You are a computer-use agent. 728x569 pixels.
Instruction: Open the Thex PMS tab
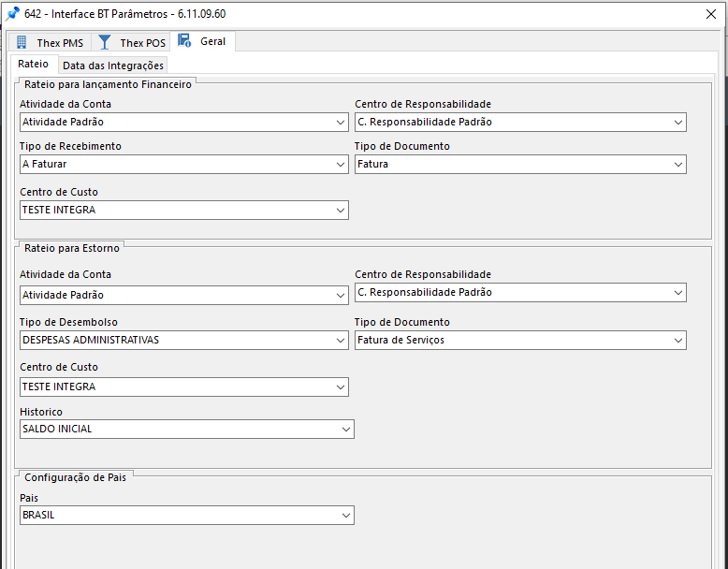click(50, 42)
